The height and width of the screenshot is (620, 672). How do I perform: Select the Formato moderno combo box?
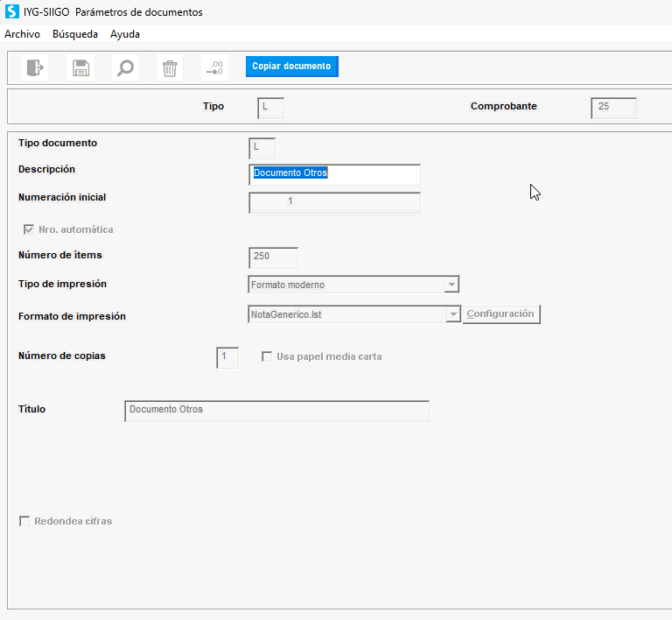coord(353,285)
